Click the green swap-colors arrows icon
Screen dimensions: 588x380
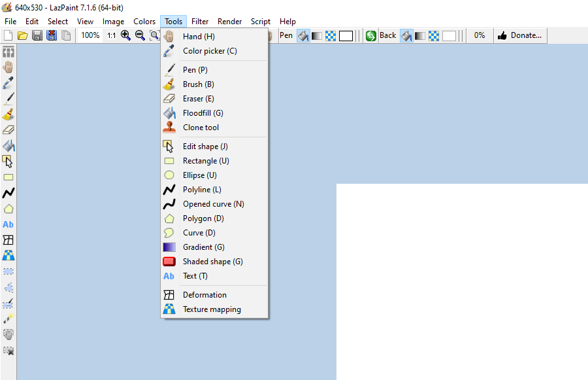[370, 35]
